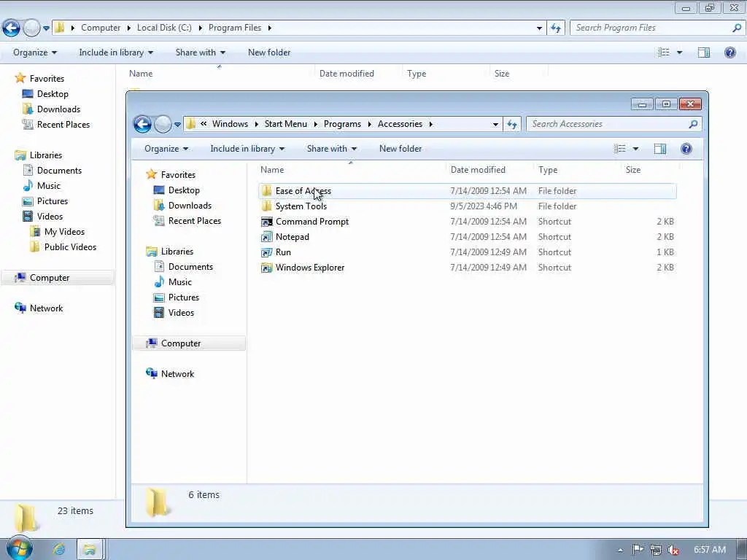Image resolution: width=747 pixels, height=560 pixels.
Task: Open Include in library in Accessories window
Action: click(247, 149)
